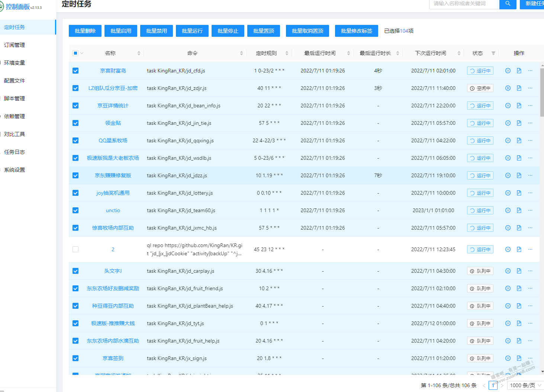This screenshot has height=392, width=544.
Task: Click the search magnifier button
Action: pyautogui.click(x=508, y=4)
